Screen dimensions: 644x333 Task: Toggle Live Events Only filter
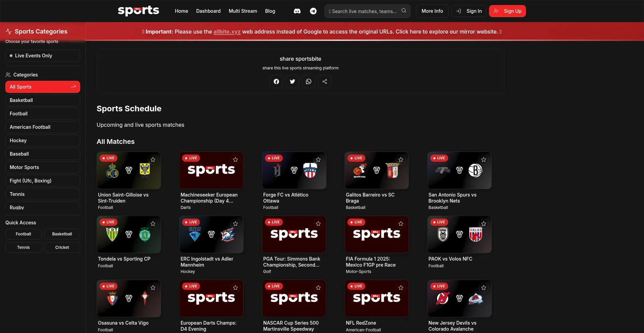[x=43, y=56]
